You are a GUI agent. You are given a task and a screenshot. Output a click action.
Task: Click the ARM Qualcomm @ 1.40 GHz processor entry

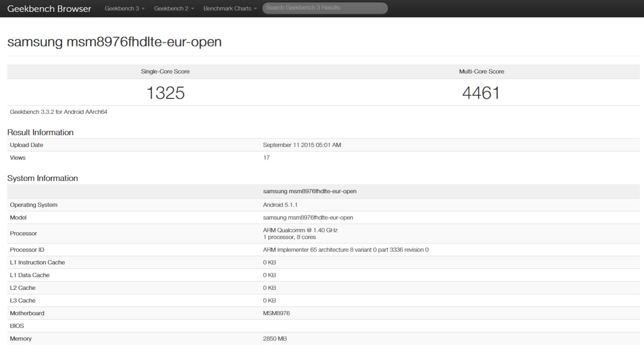pyautogui.click(x=300, y=230)
